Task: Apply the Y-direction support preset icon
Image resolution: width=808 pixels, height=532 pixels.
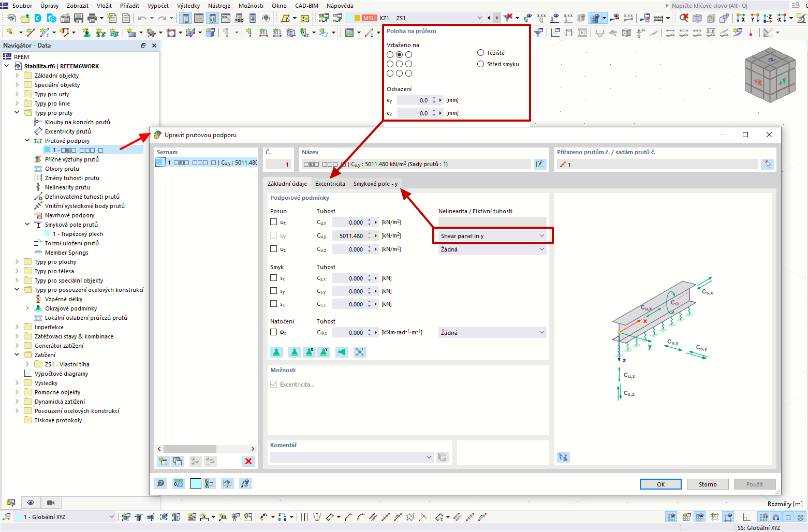Action: pyautogui.click(x=324, y=352)
